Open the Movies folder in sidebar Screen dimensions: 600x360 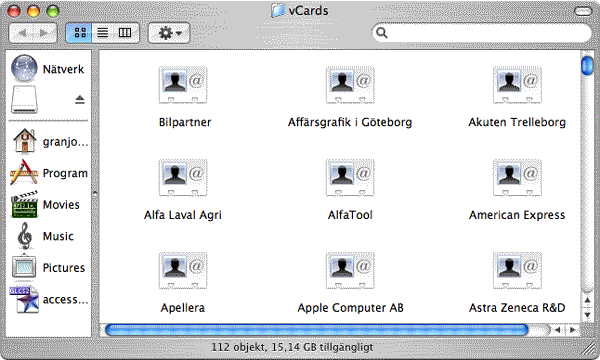point(45,205)
